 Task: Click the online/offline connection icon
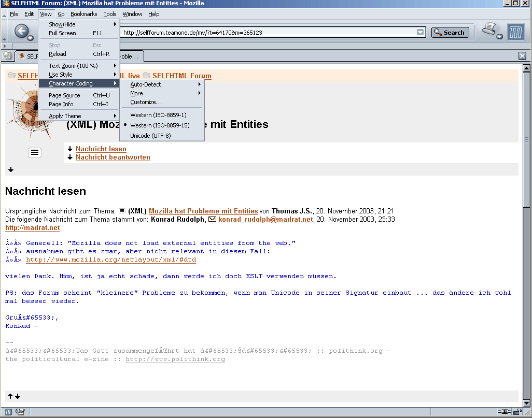click(503, 412)
